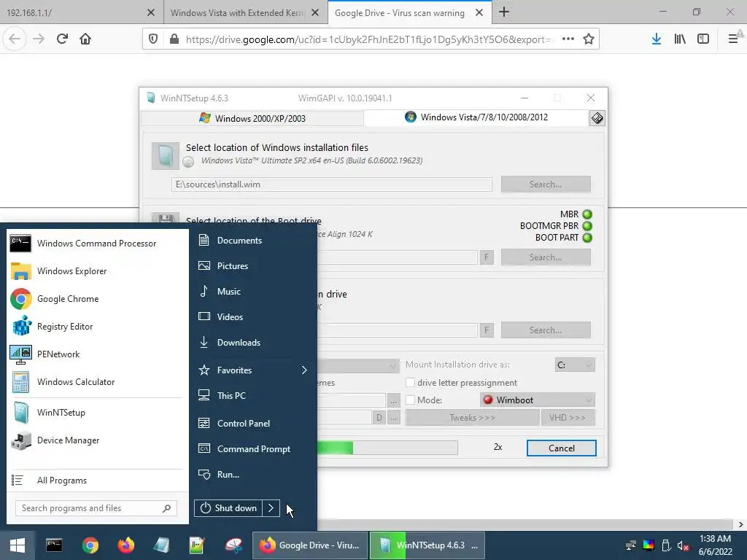
Task: Open WinNTSetup entry in start menu
Action: point(96,413)
